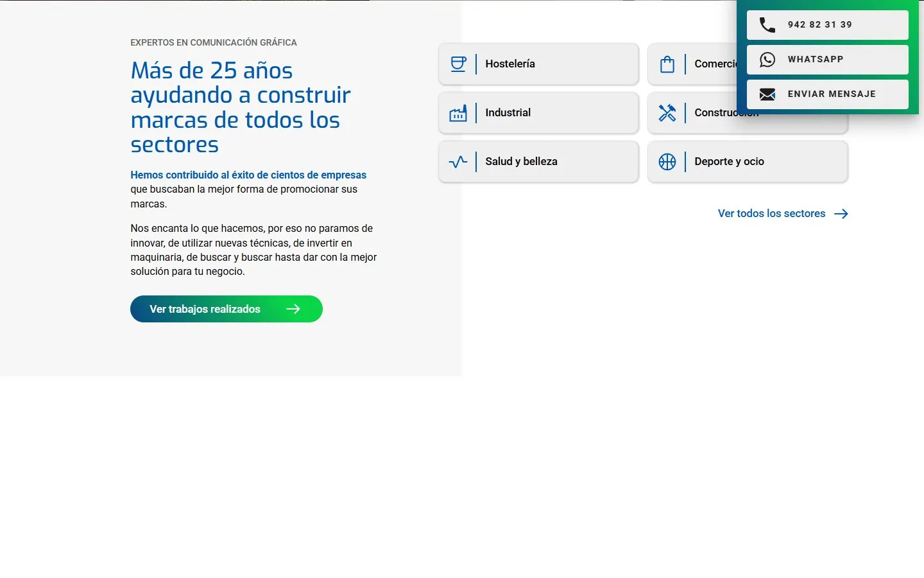Click Ver trabajos realizados button
This screenshot has height=578, width=924.
tap(227, 309)
